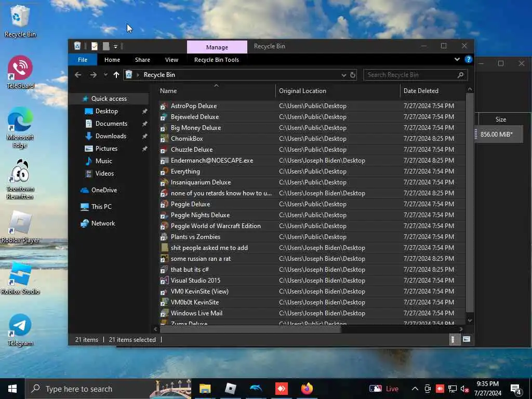This screenshot has height=399, width=532.
Task: Open the recent locations dropdown arrow
Action: click(105, 75)
